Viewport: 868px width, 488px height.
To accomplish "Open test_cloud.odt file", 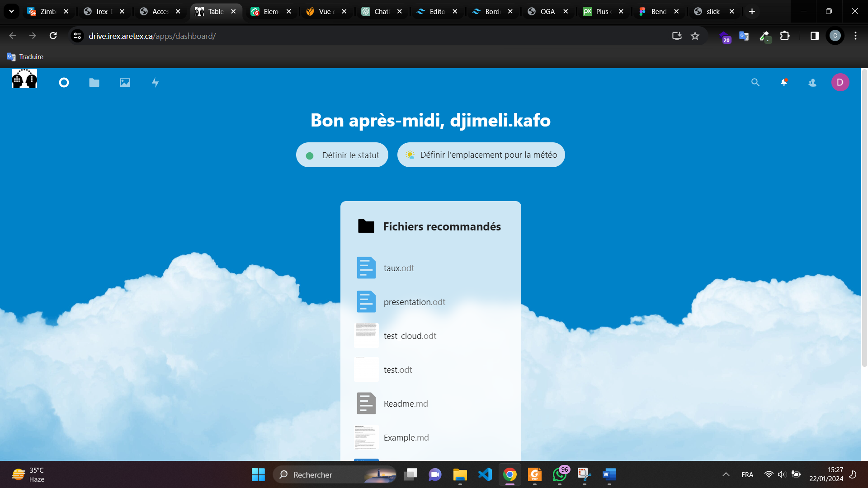I will point(431,336).
